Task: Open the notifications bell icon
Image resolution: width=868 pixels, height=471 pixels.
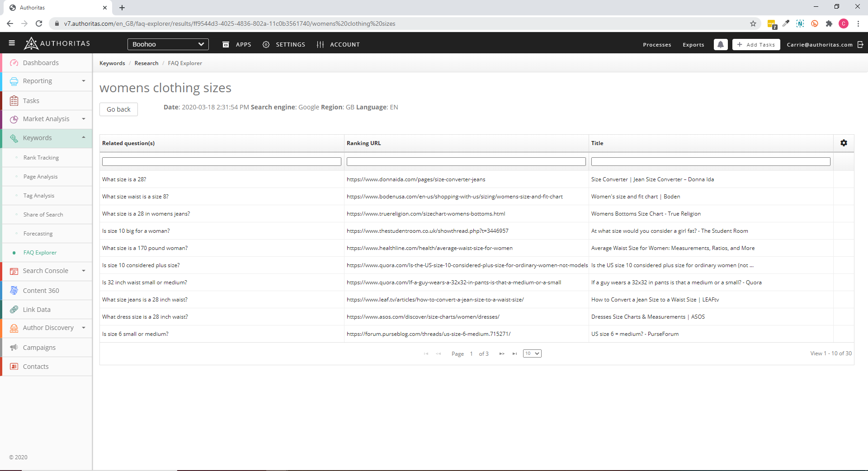Action: [721, 44]
